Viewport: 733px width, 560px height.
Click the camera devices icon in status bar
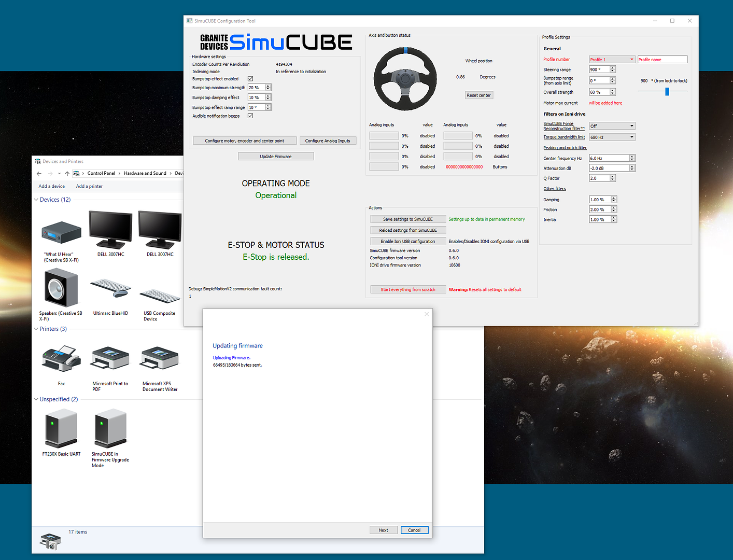click(x=50, y=541)
